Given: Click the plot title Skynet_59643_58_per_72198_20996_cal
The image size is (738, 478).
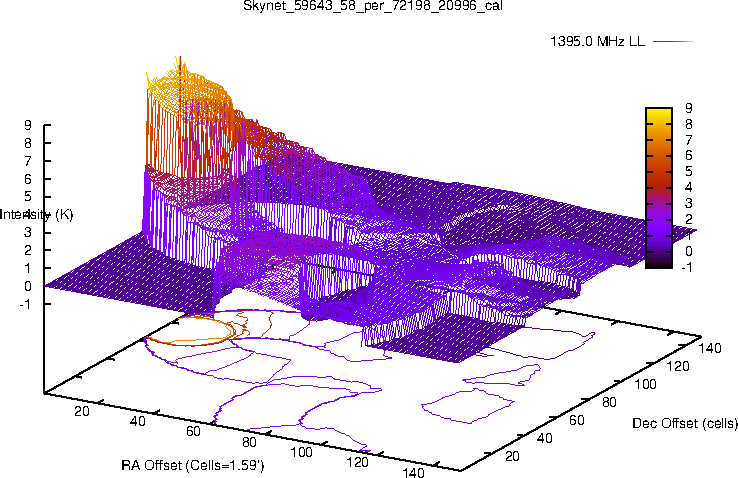Looking at the screenshot, I should click(373, 5).
